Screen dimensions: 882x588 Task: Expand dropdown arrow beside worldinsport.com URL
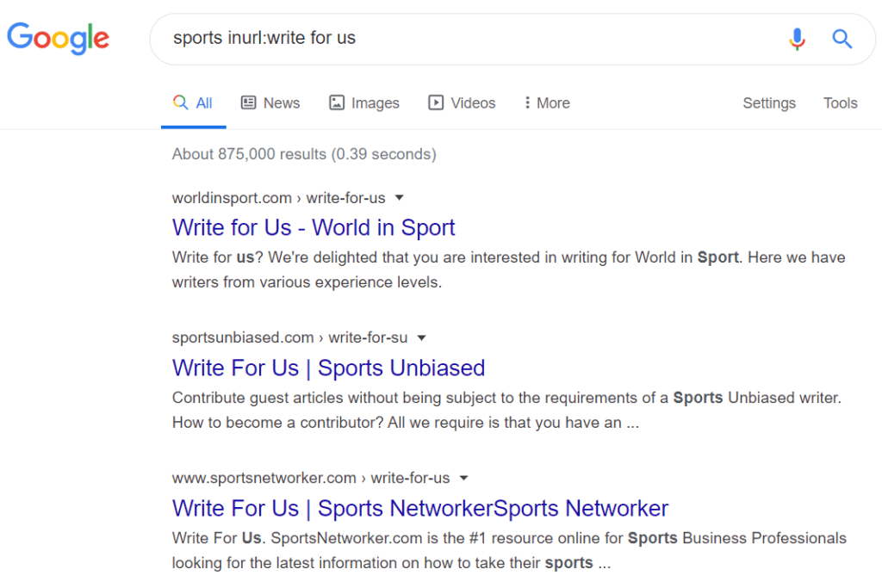(400, 198)
